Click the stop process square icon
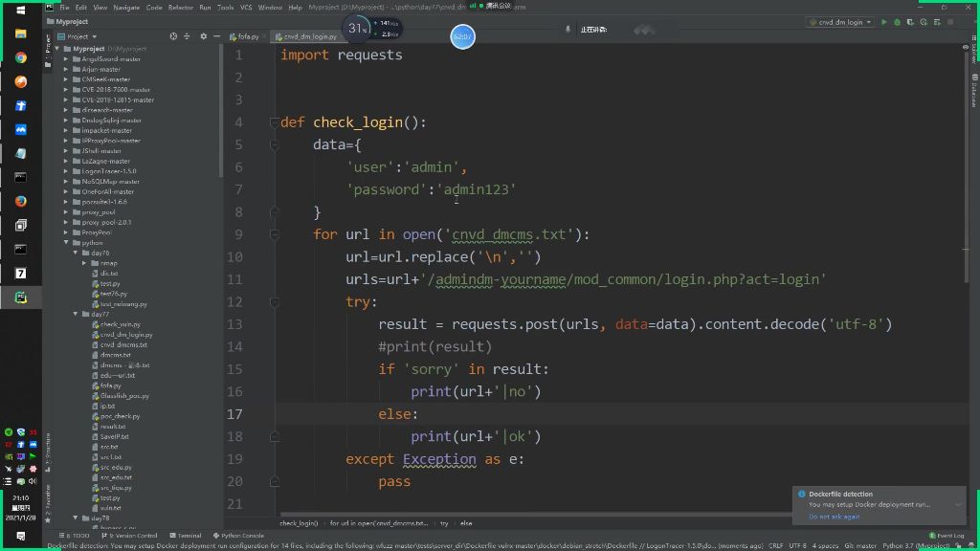Viewport: 980px width, 551px height. pos(950,22)
